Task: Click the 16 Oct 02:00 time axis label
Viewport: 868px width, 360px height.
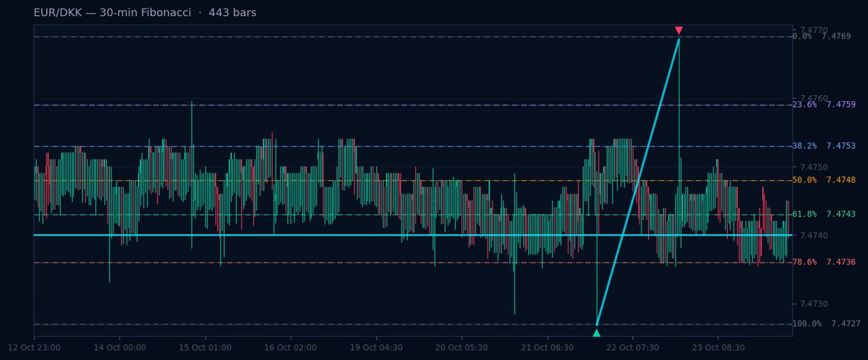Action: pos(291,348)
